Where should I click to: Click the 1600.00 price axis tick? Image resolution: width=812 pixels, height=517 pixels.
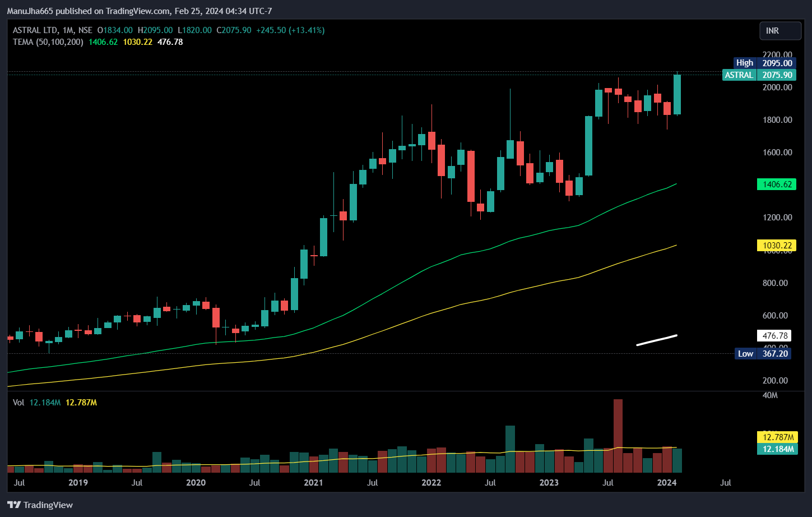[x=777, y=153]
